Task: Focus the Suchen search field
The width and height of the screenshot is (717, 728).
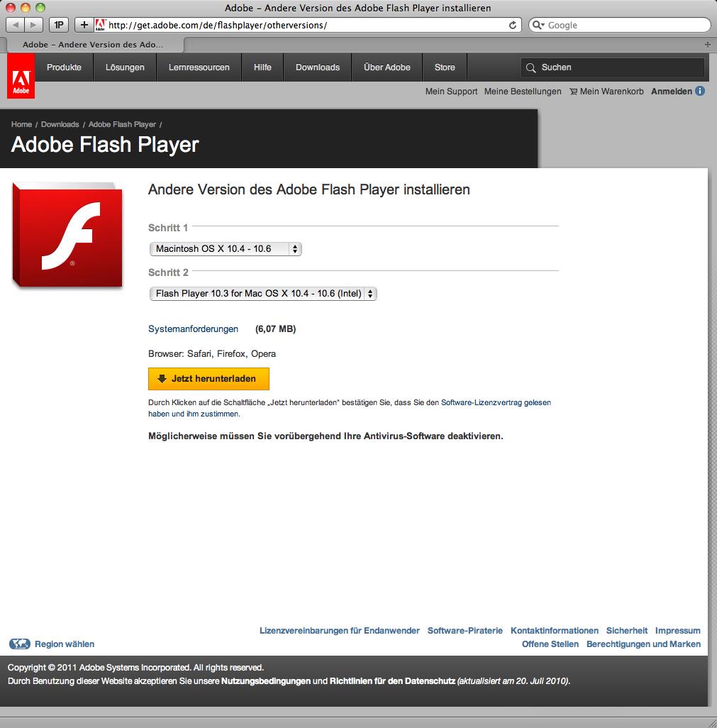Action: tap(613, 67)
